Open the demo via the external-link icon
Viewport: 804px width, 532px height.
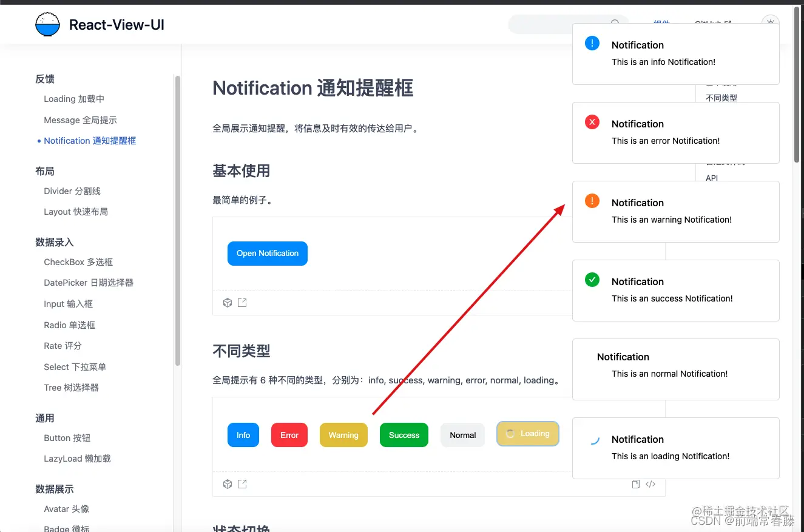coord(242,302)
